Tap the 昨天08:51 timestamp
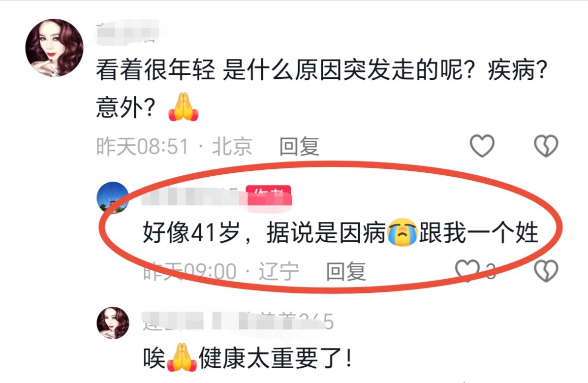588x383 pixels. (x=142, y=146)
